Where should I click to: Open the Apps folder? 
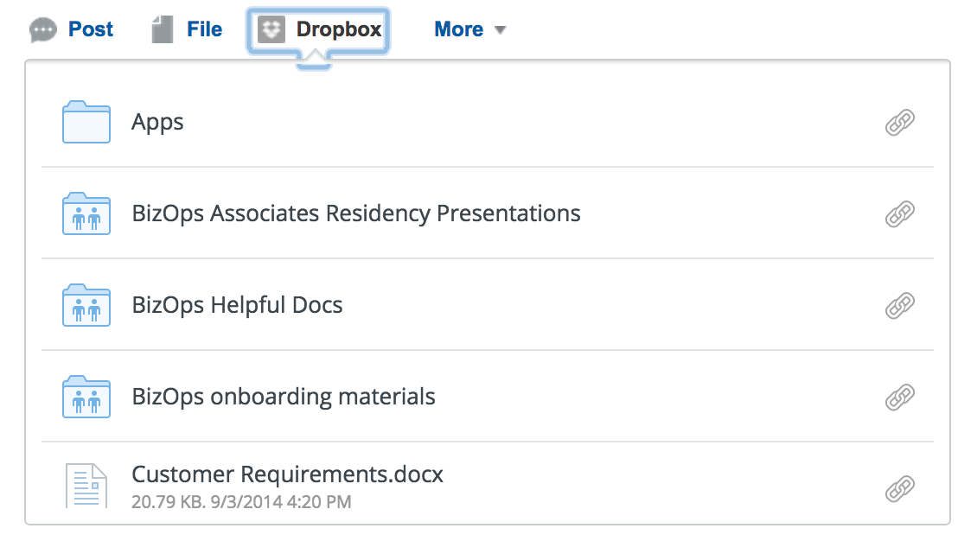point(157,122)
